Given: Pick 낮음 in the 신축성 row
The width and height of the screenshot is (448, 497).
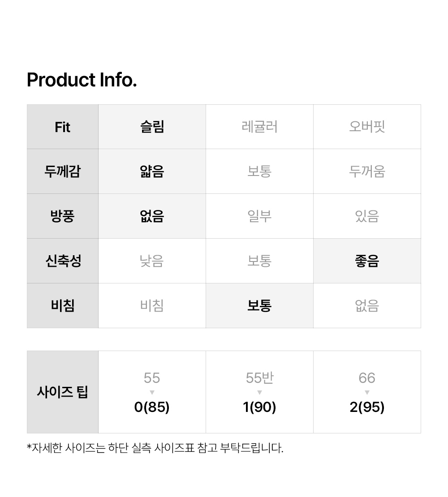Looking at the screenshot, I should coord(152,261).
